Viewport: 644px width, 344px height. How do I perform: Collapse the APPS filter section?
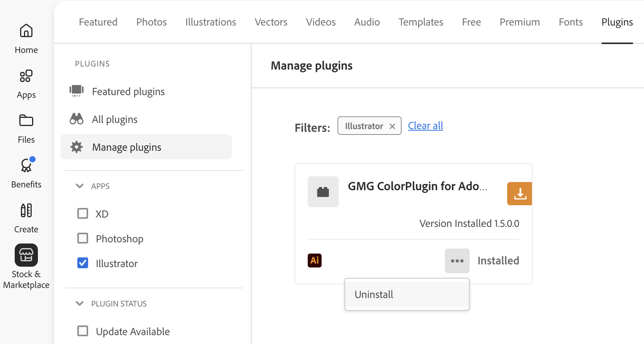80,186
